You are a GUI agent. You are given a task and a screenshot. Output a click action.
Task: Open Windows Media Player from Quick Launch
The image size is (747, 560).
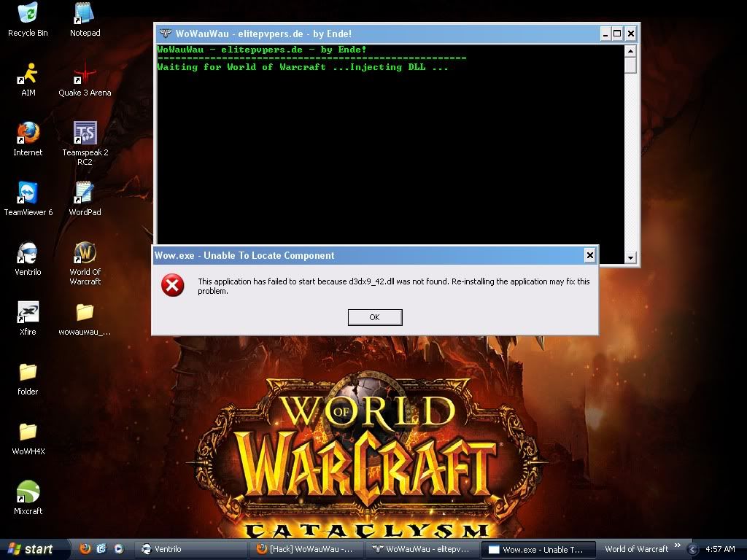pyautogui.click(x=118, y=548)
